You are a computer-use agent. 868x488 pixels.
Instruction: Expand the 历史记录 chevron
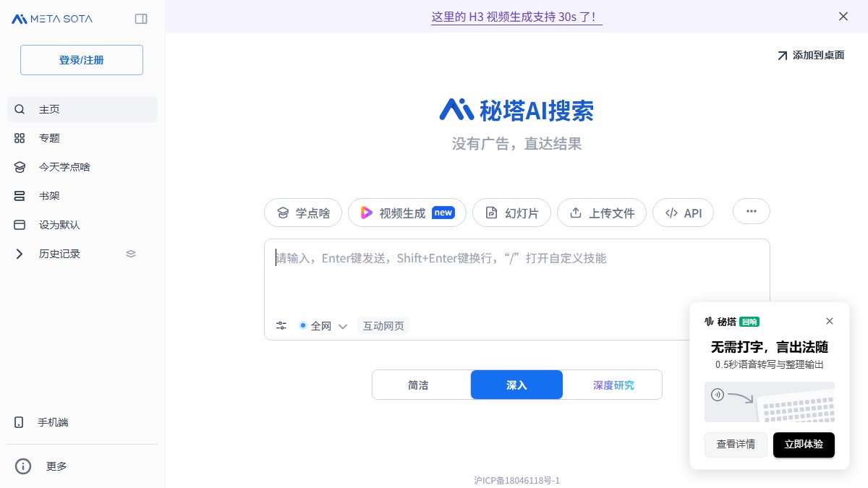20,254
